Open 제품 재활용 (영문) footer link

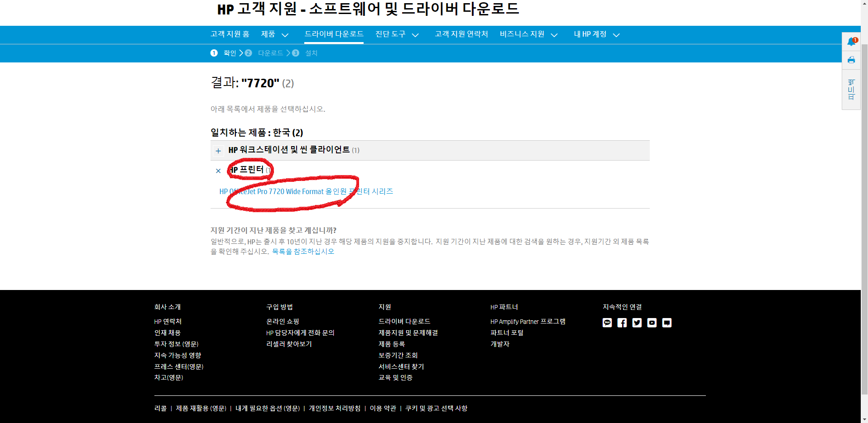point(201,409)
